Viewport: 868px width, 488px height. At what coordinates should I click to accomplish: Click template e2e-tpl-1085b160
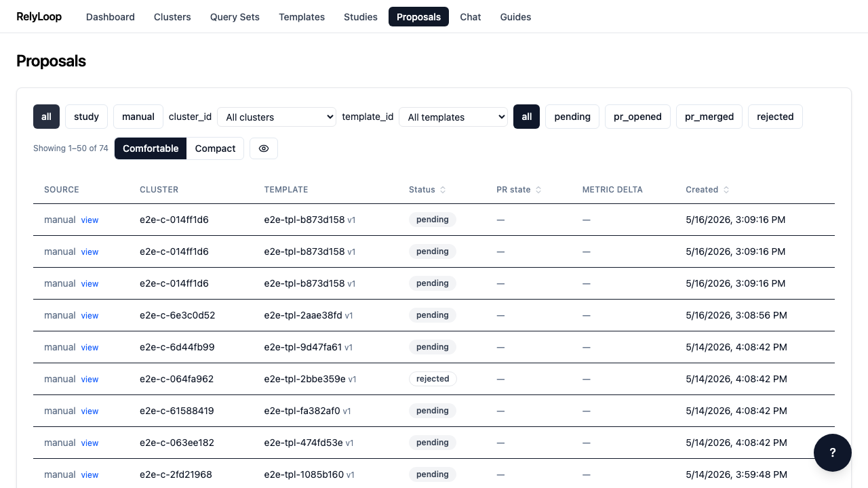[304, 474]
